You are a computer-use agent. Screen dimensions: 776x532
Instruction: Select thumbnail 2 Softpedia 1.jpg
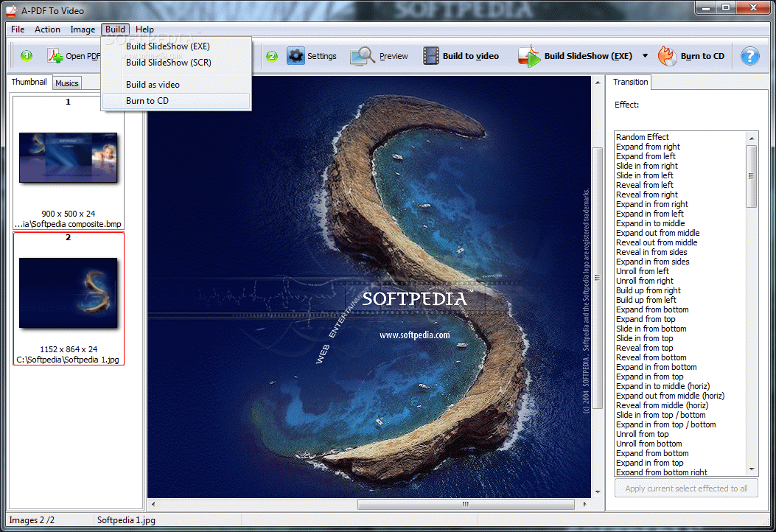[69, 298]
